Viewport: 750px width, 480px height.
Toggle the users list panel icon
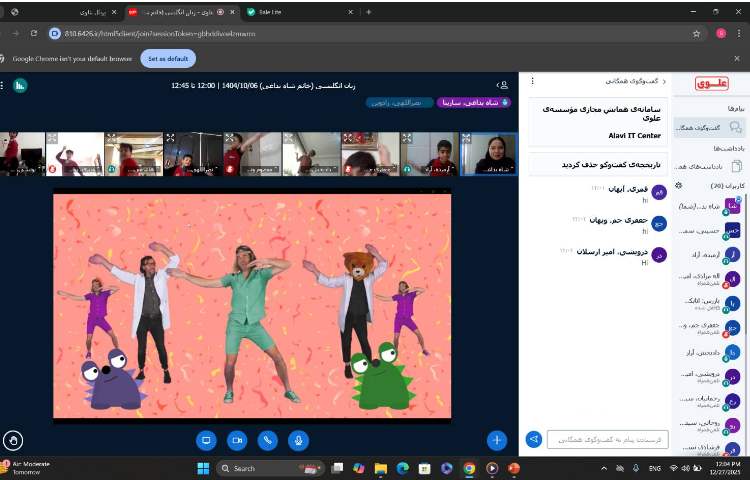[502, 85]
